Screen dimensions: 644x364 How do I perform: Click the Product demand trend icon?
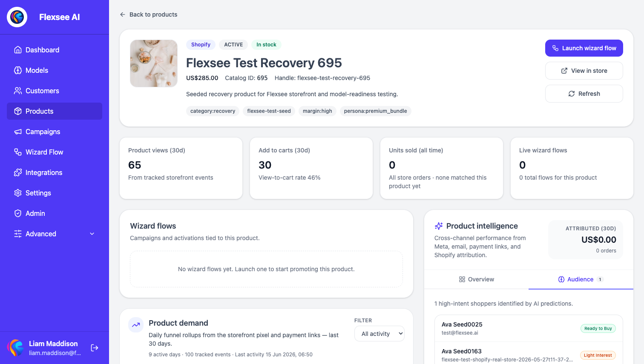point(136,325)
